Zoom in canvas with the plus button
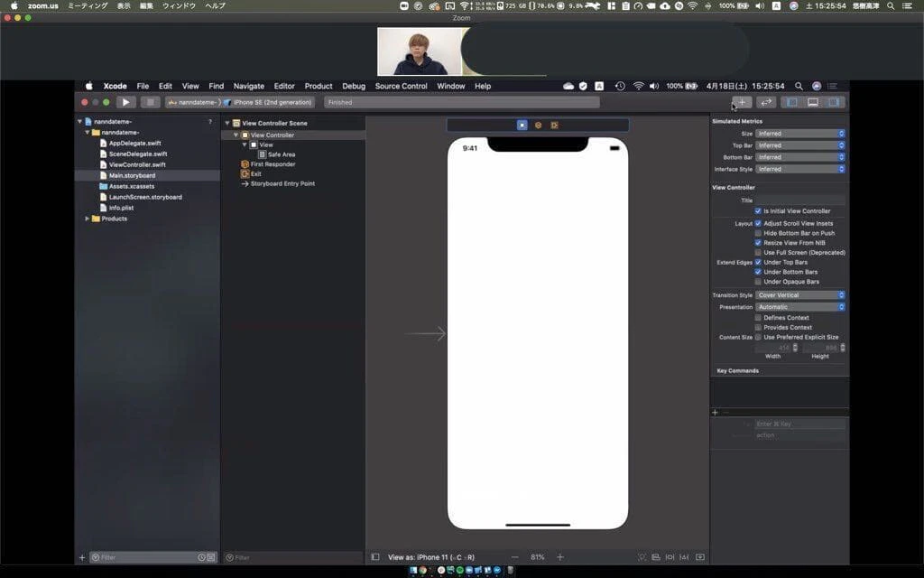This screenshot has height=578, width=924. (559, 556)
